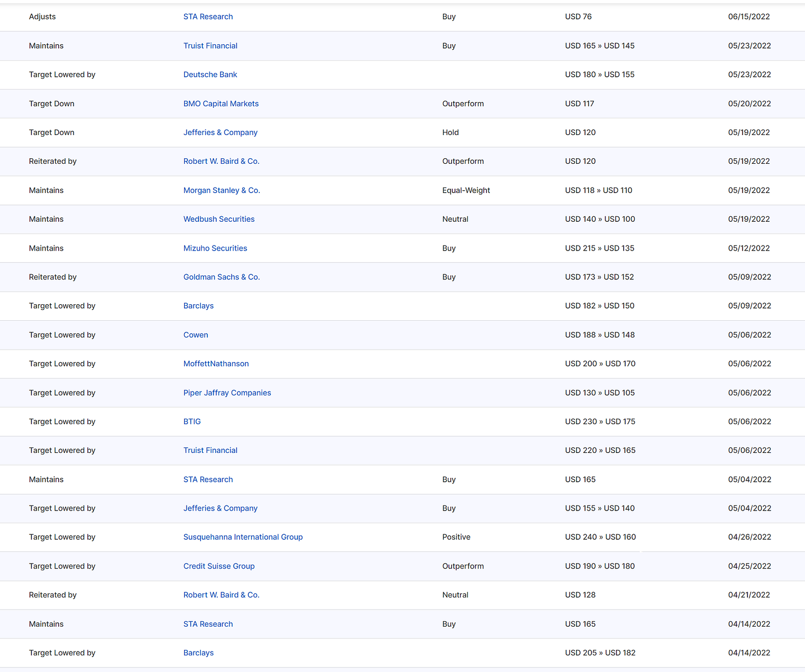
Task: Open the Wedbush Securities link
Action: pyautogui.click(x=219, y=219)
